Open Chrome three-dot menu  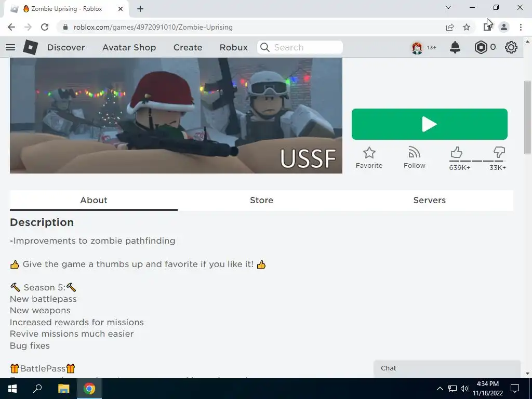[521, 27]
